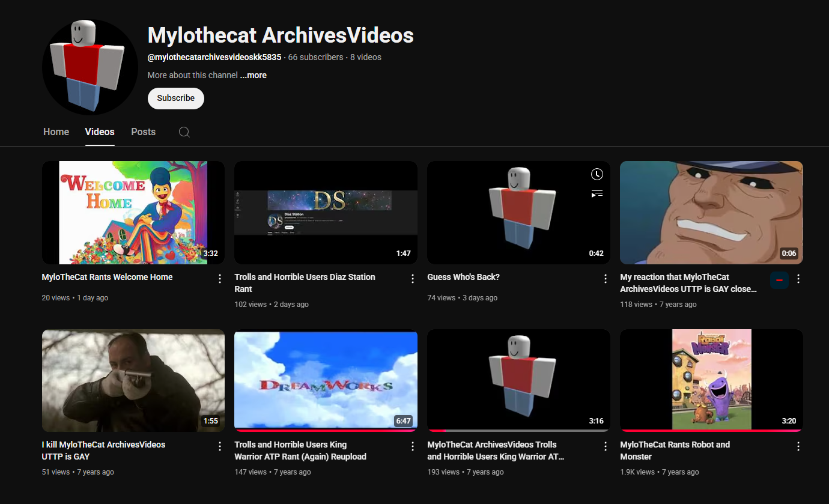Click the Welcome Home thumbnail image
The image size is (829, 504).
133,213
